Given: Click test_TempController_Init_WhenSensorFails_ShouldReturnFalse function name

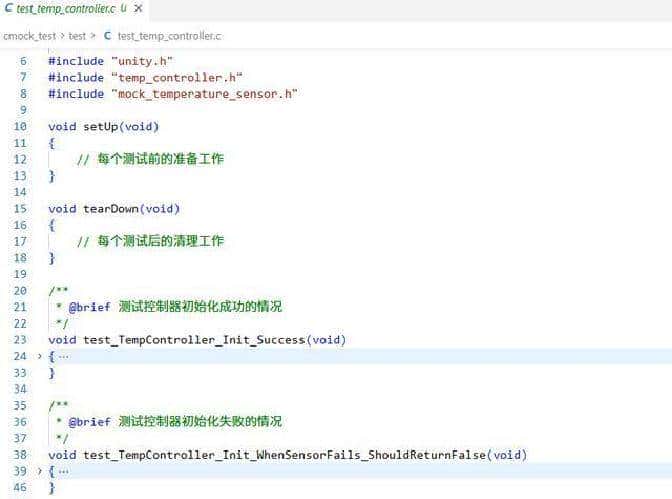Looking at the screenshot, I should pyautogui.click(x=285, y=455).
